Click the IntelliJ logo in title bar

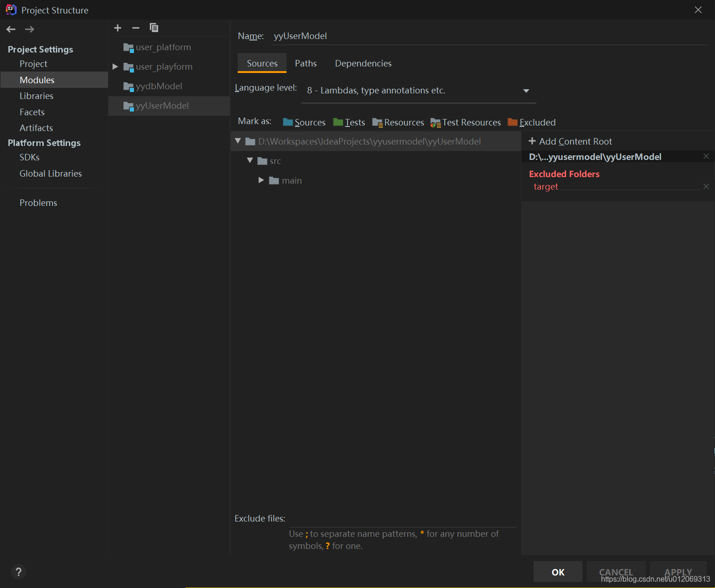(11, 10)
